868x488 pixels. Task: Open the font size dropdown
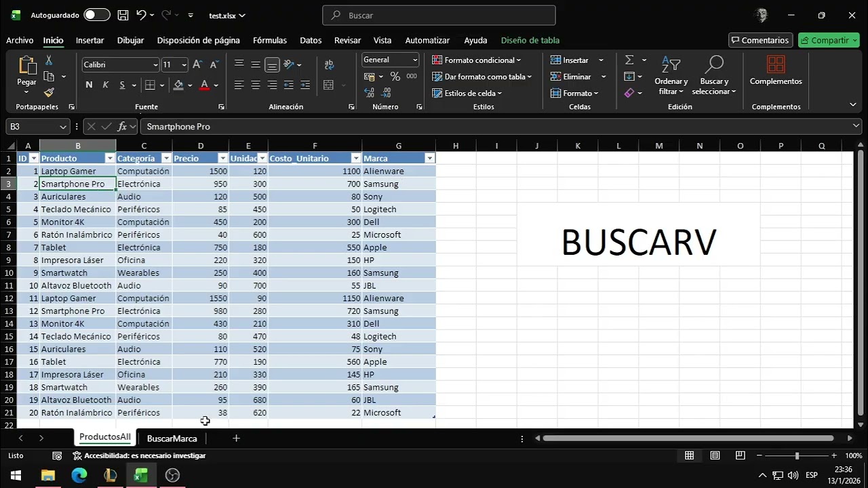pyautogui.click(x=184, y=65)
